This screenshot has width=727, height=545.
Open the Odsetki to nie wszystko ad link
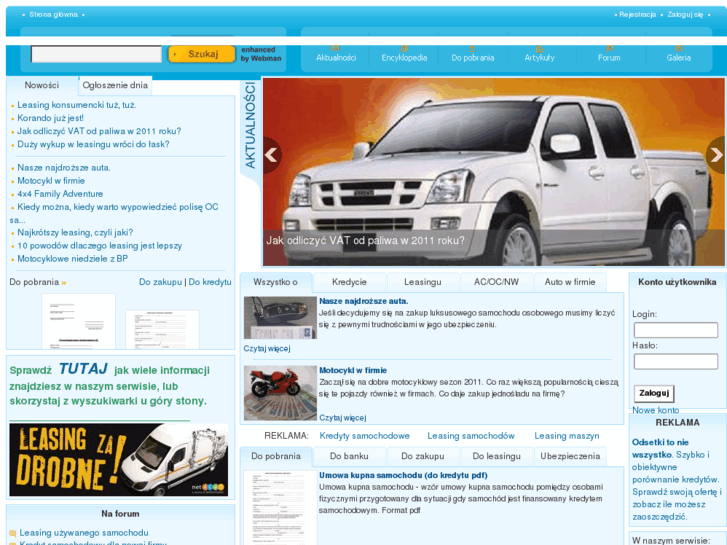660,449
